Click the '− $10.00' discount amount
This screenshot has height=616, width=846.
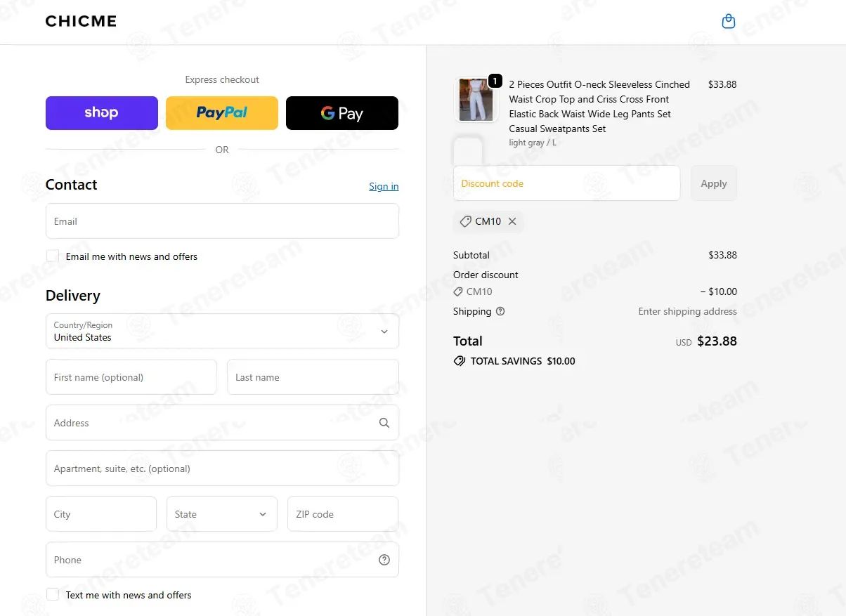coord(719,291)
